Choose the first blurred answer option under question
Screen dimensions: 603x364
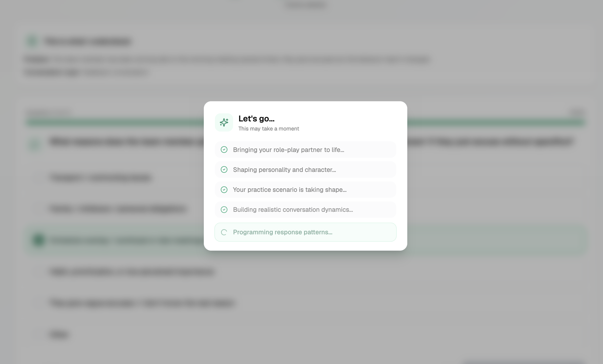(100, 178)
